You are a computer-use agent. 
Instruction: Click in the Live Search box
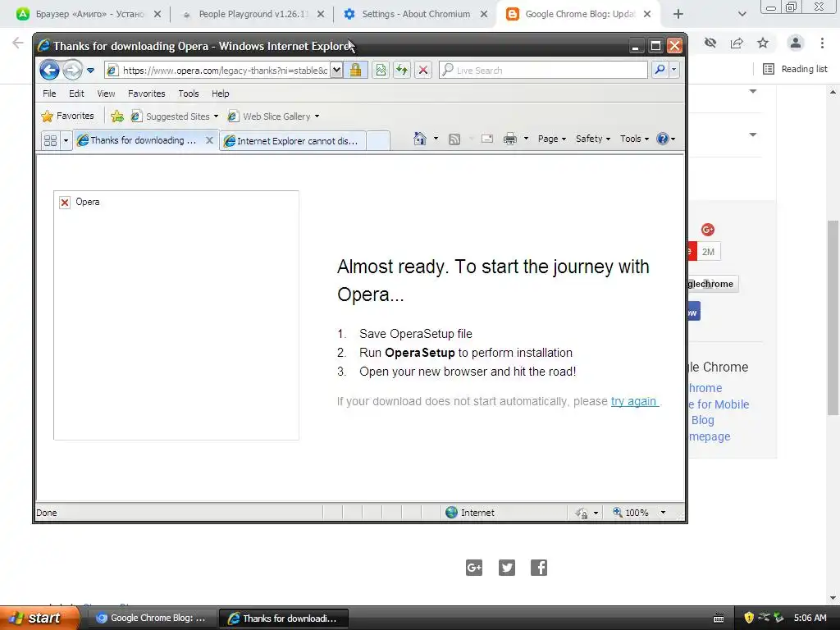(543, 71)
